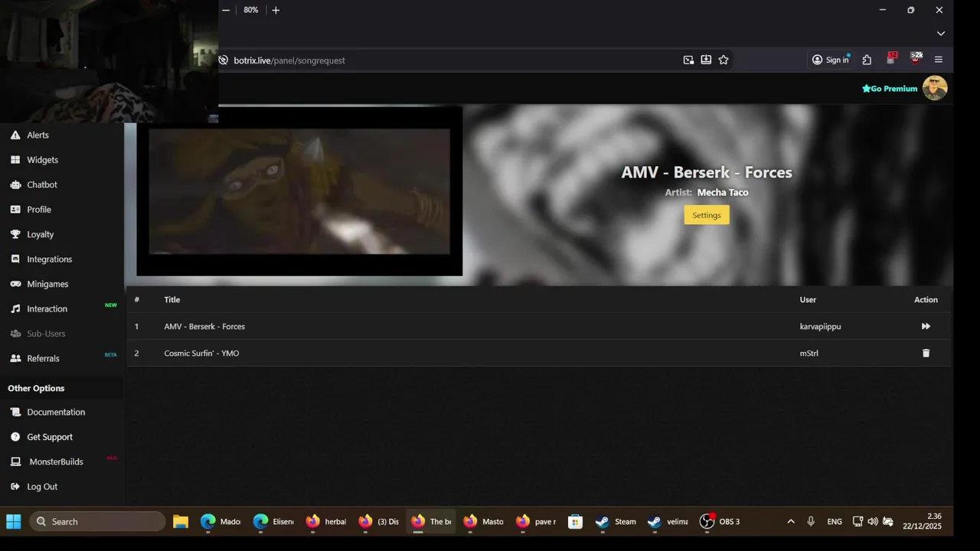Open the Firefox extensions puzzle icon
This screenshot has width=980, height=551.
click(x=867, y=60)
